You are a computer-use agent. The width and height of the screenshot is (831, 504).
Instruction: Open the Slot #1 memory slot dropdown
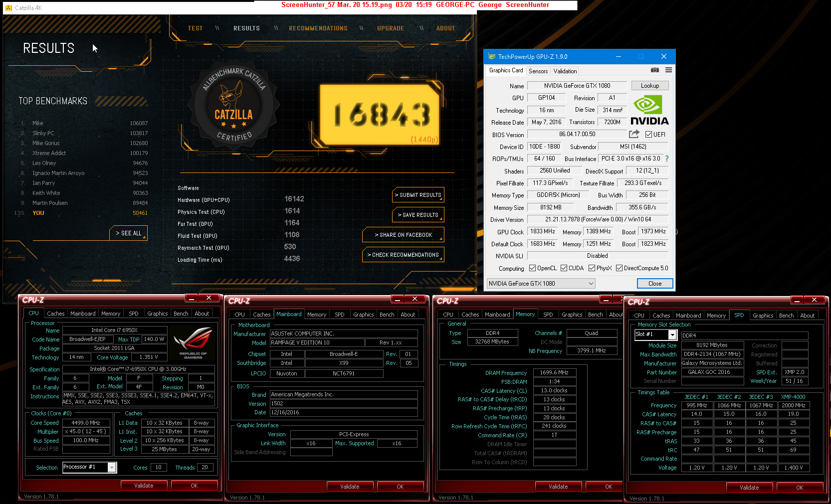tap(655, 335)
